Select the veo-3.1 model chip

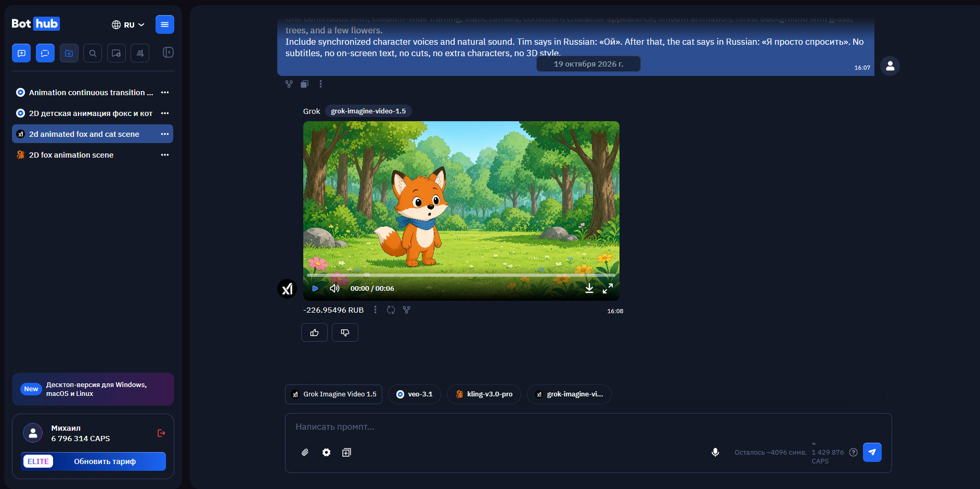pos(415,394)
